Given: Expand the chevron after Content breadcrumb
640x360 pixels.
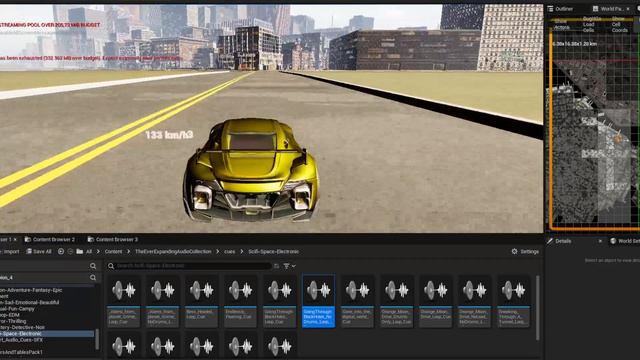Looking at the screenshot, I should tap(129, 251).
